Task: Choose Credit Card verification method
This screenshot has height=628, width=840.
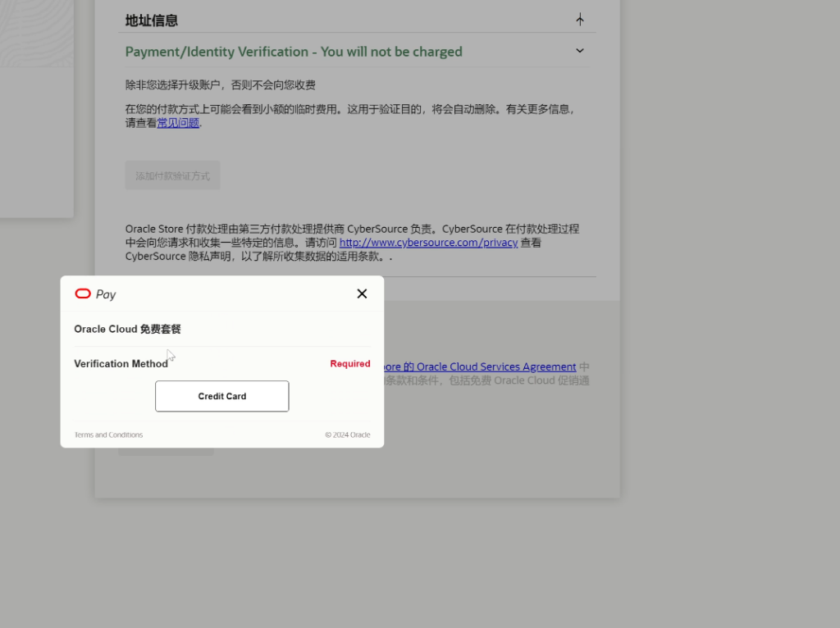Action: (221, 396)
